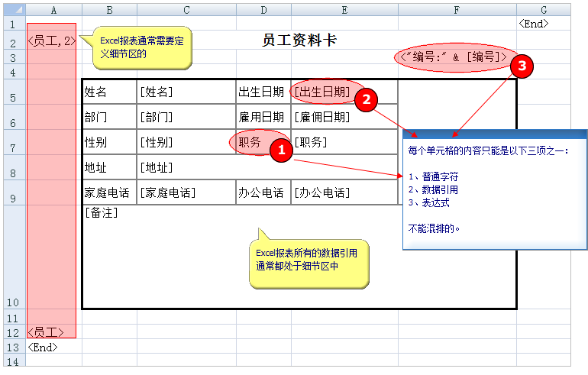Select row 5 header
The height and width of the screenshot is (375, 588).
13,97
